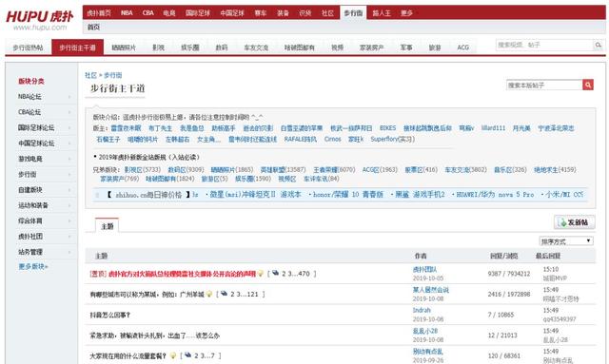609x364 pixels.
Task: Expand 中国足球论坛 sidebar arrow
Action: (x=69, y=144)
